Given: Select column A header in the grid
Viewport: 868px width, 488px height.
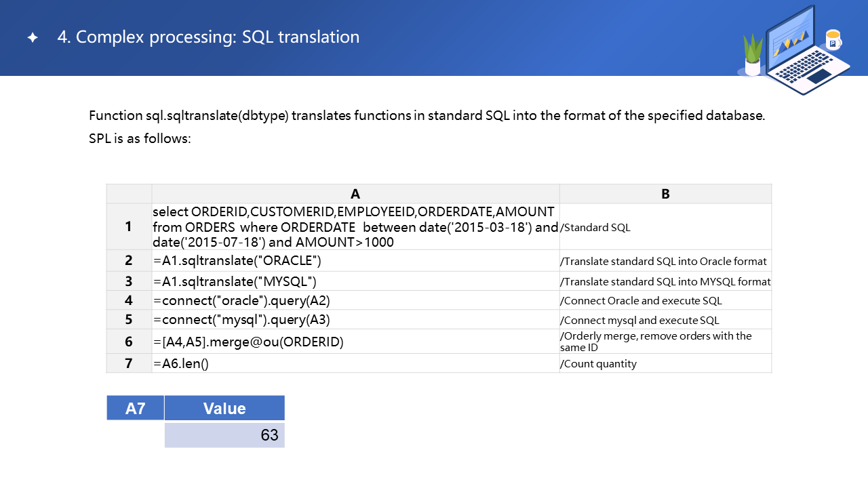Looking at the screenshot, I should click(x=355, y=194).
